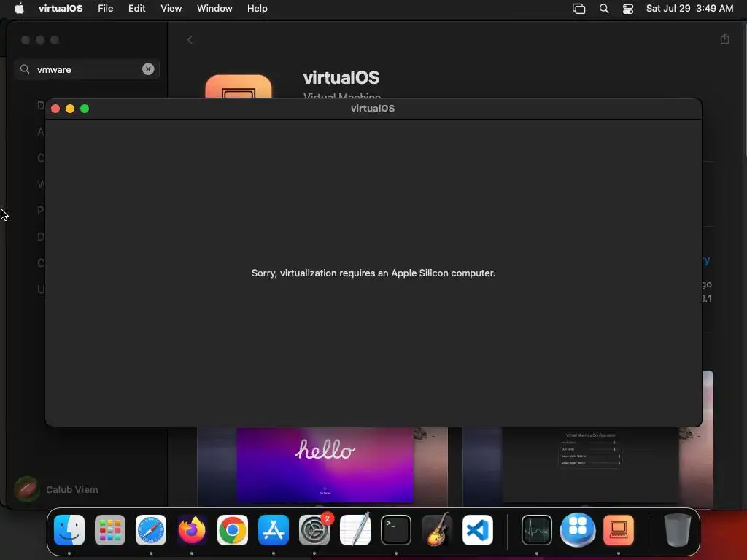The width and height of the screenshot is (747, 560).
Task: Open Terminal from the Dock
Action: 396,530
